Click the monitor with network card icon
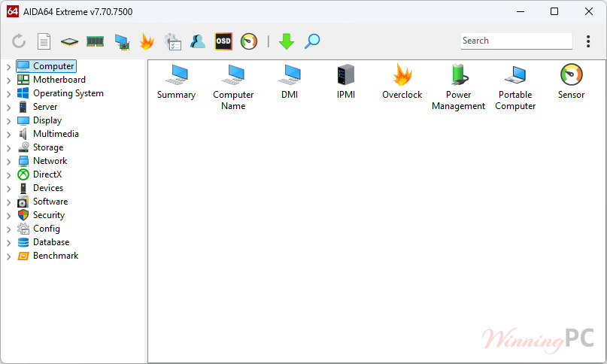 122,42
